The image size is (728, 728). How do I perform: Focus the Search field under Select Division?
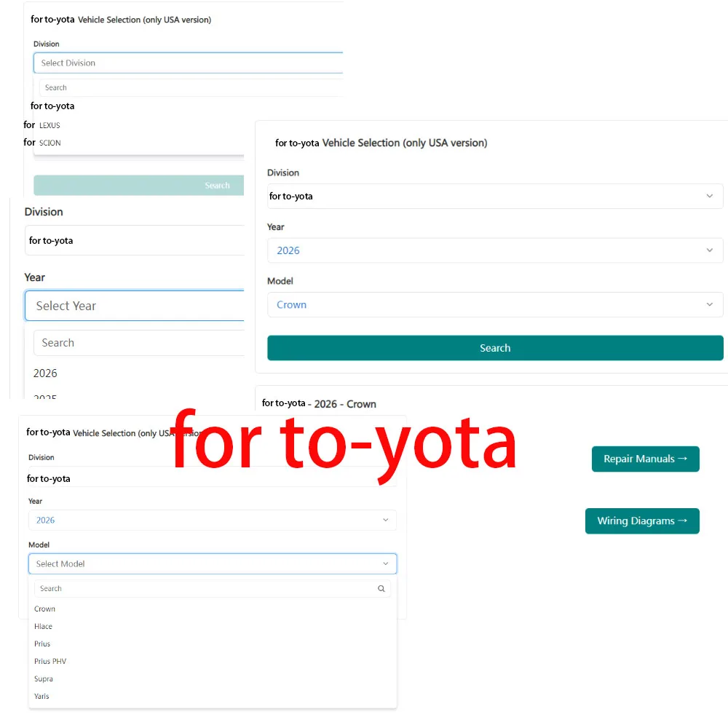point(189,88)
